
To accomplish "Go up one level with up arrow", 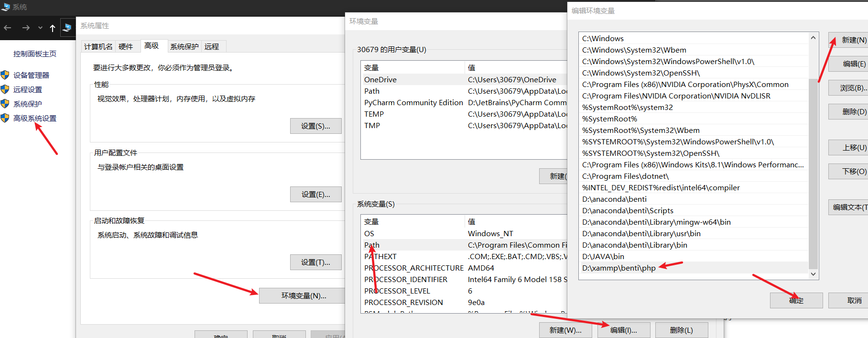I will tap(53, 28).
